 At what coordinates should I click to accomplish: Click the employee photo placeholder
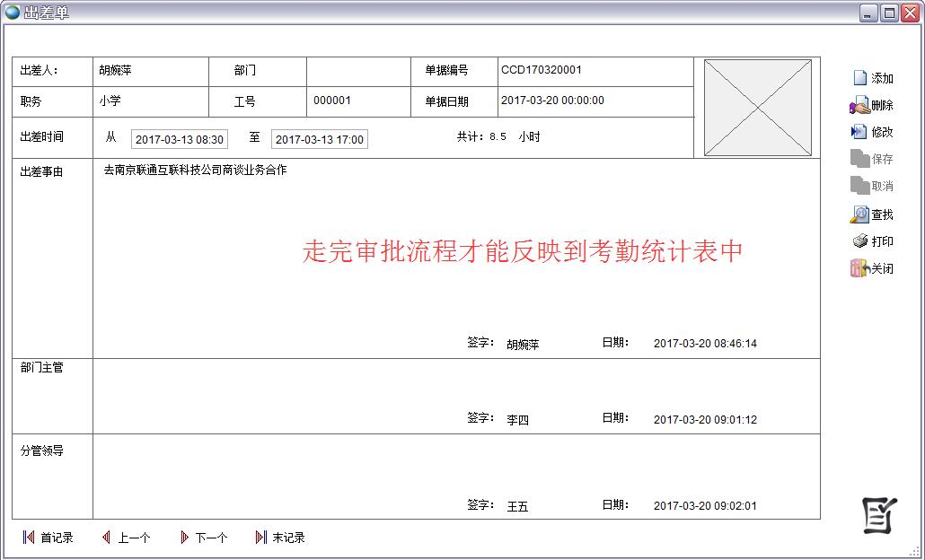tap(758, 108)
